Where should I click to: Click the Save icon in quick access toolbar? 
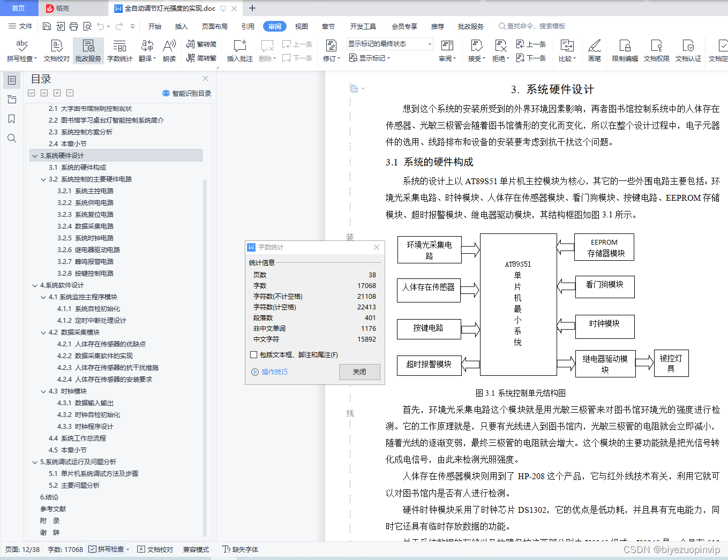tap(47, 26)
